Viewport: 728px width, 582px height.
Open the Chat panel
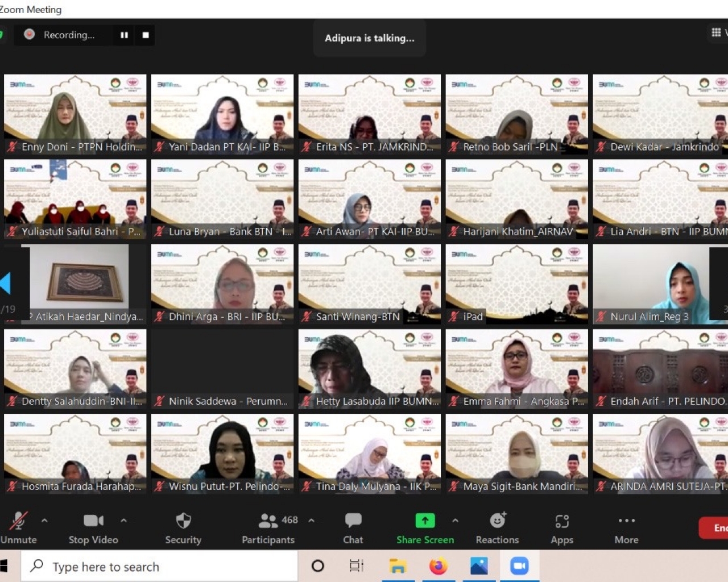(353, 527)
